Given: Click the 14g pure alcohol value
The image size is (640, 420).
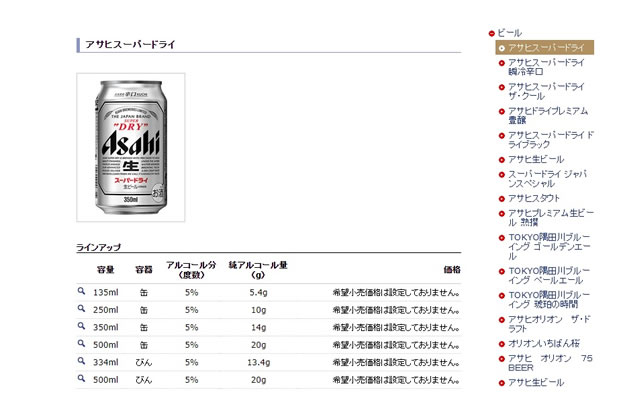Looking at the screenshot, I should [x=258, y=327].
